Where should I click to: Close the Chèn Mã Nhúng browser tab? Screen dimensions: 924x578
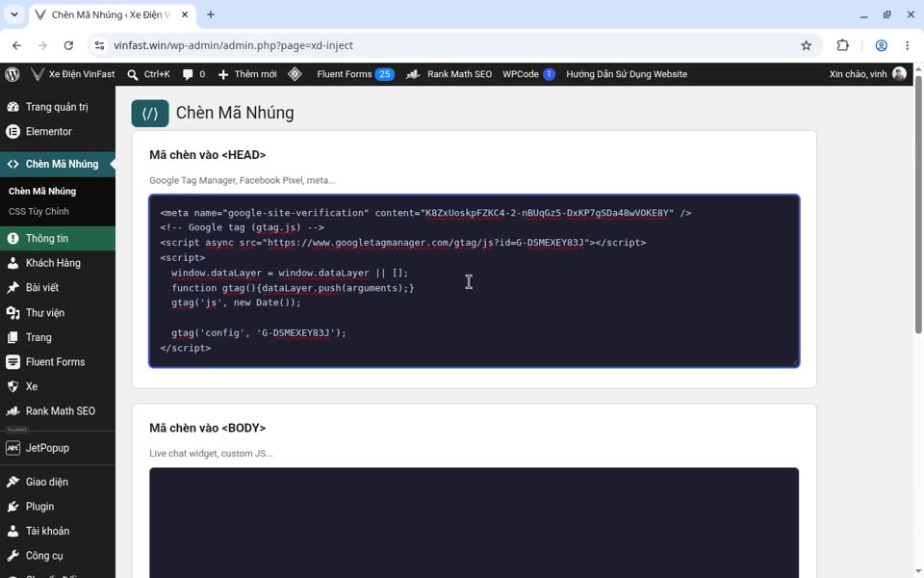click(x=185, y=14)
